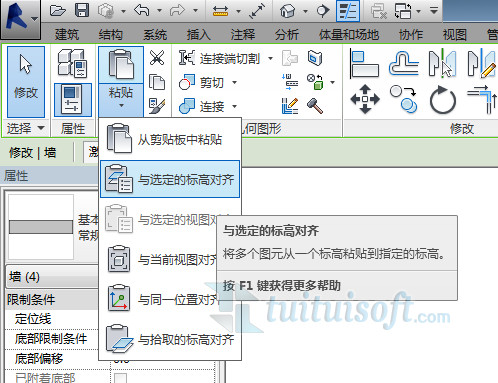Click the Align tool icon
Viewport: 498px width, 383px height.
click(364, 63)
